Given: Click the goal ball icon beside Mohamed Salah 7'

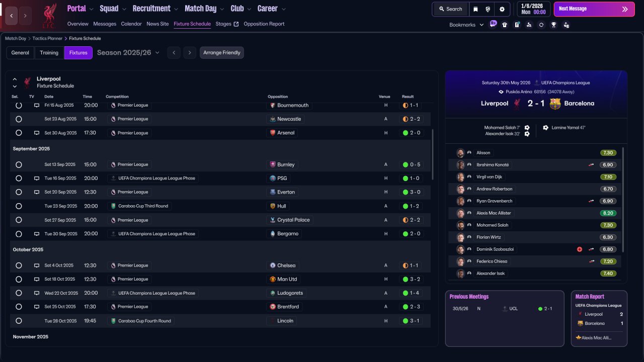Looking at the screenshot, I should [x=527, y=128].
